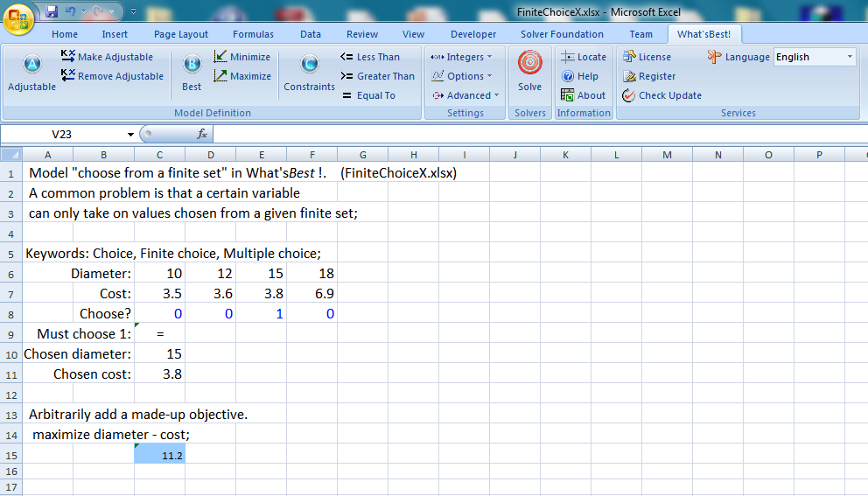
Task: Click the Register button
Action: 648,76
